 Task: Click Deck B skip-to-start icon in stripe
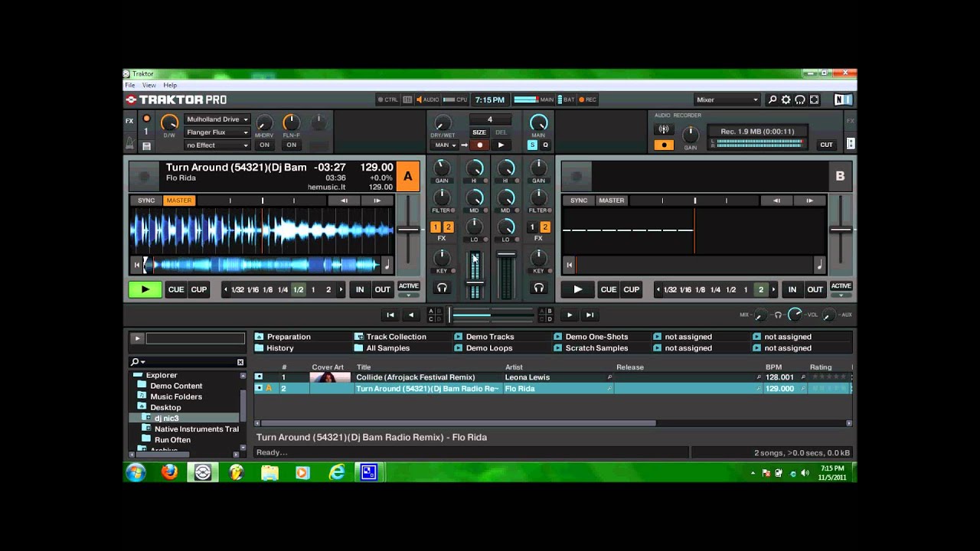click(x=569, y=265)
